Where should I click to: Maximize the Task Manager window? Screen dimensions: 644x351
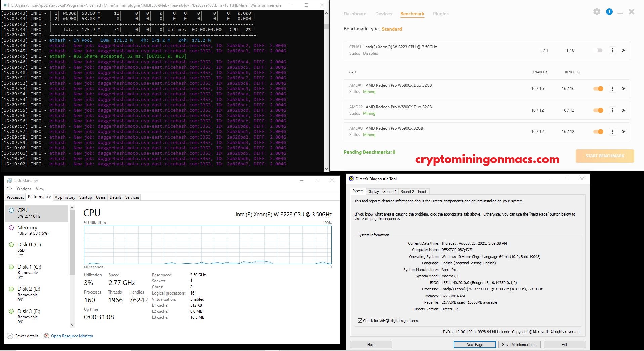click(x=317, y=180)
